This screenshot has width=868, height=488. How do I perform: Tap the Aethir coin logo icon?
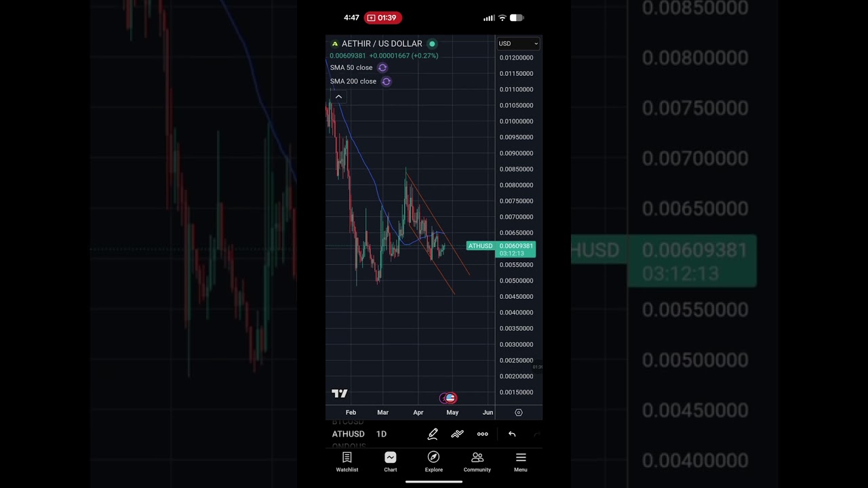point(334,44)
